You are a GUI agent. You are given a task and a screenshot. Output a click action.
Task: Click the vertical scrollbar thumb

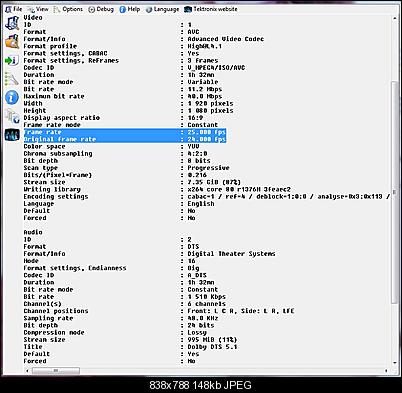click(395, 192)
